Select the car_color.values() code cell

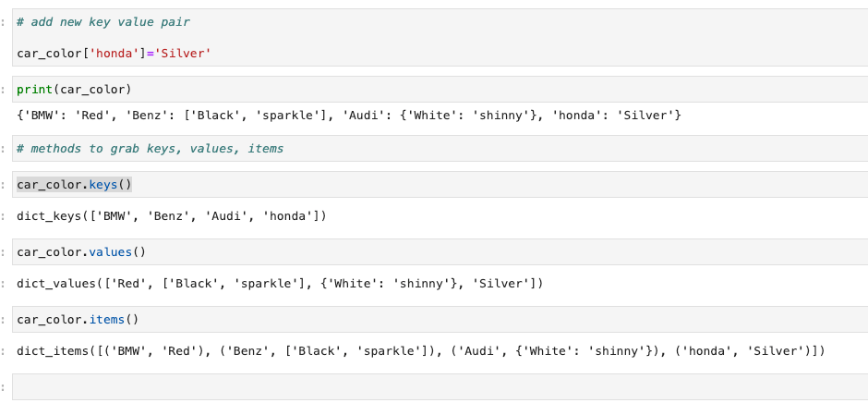439,251
